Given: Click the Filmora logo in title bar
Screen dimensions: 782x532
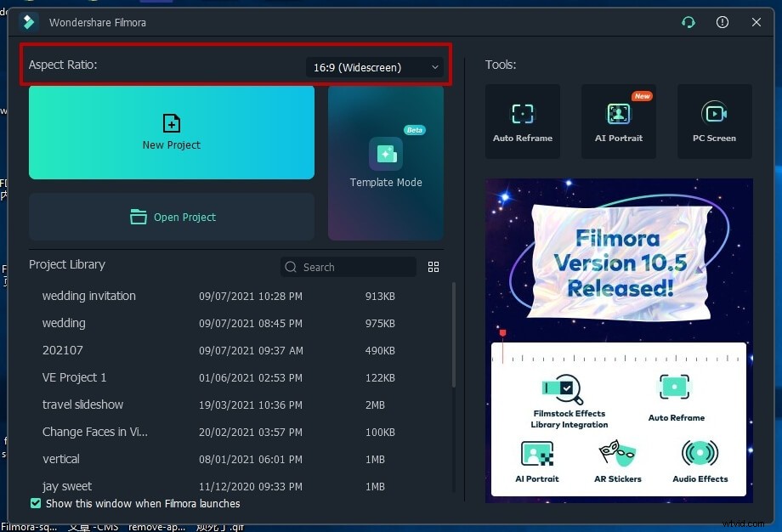Looking at the screenshot, I should [x=29, y=22].
